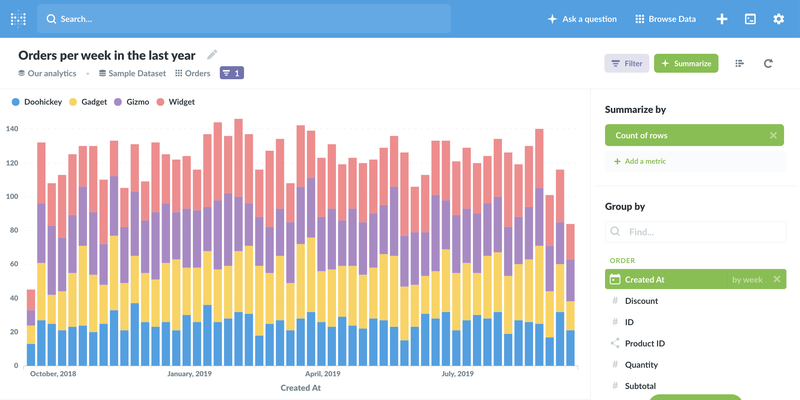
Task: Open the settings gear menu
Action: [778, 19]
